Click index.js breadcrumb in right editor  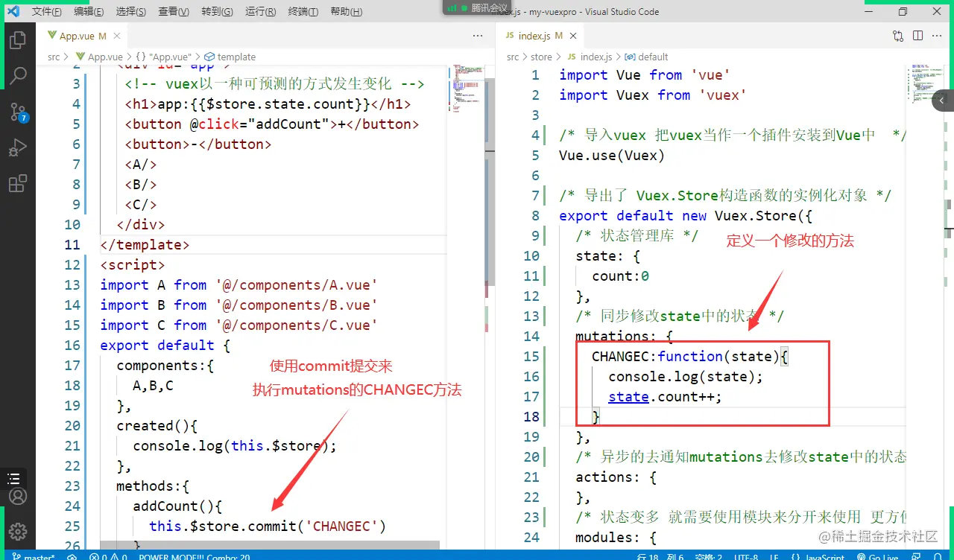pos(590,57)
